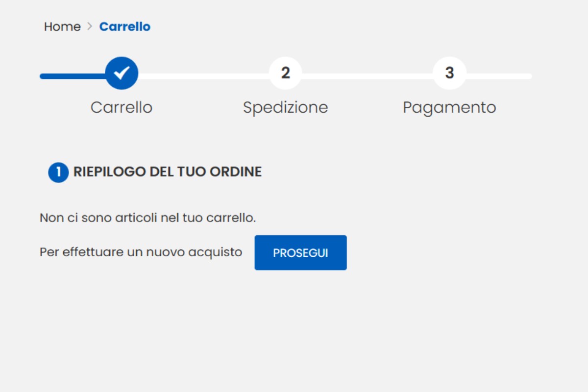
Task: Select the circled number 2 for Spedizione
Action: [x=286, y=73]
